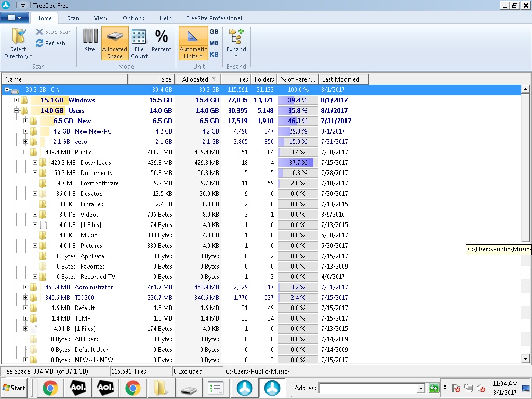Open the non-active TreeSize taskbar icon
The width and height of the screenshot is (532, 399).
245,388
